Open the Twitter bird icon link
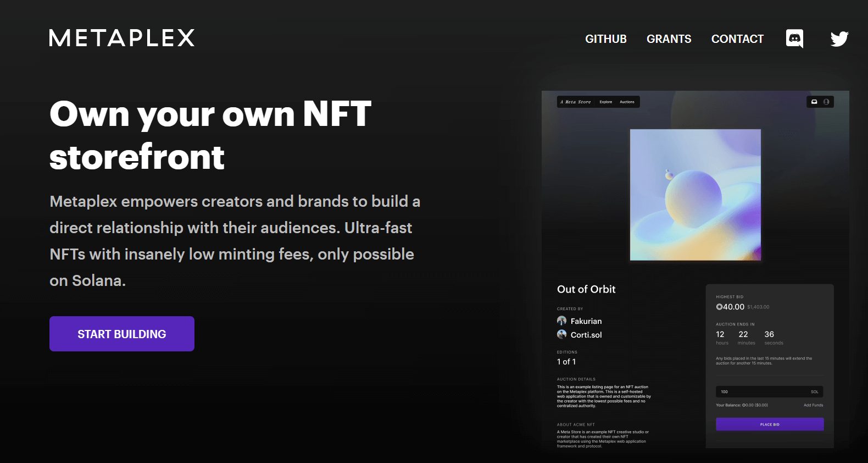868x463 pixels. tap(839, 38)
